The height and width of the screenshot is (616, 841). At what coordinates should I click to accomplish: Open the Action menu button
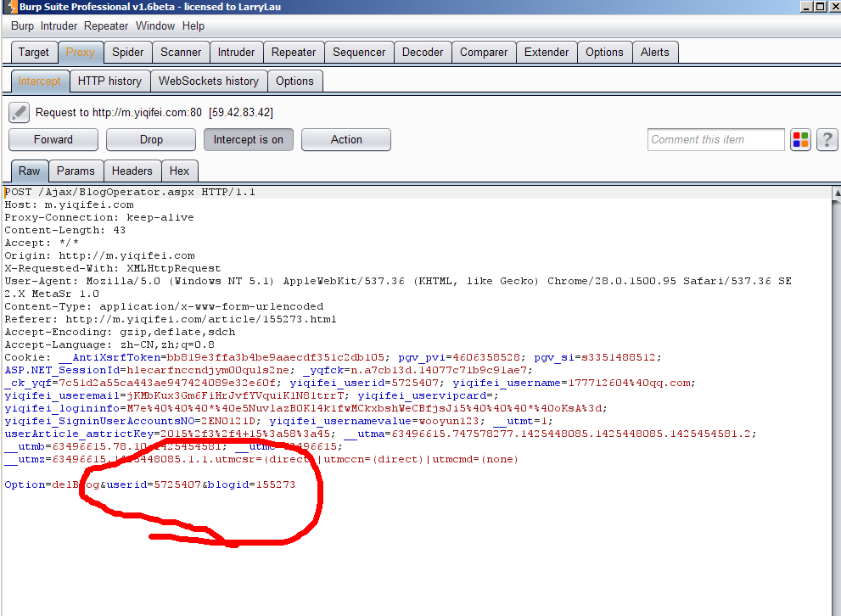[x=346, y=139]
